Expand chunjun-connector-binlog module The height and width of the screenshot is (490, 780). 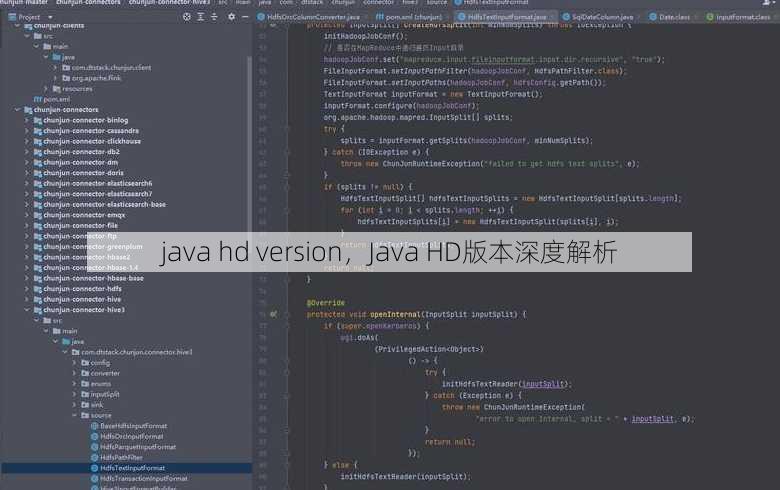27,120
